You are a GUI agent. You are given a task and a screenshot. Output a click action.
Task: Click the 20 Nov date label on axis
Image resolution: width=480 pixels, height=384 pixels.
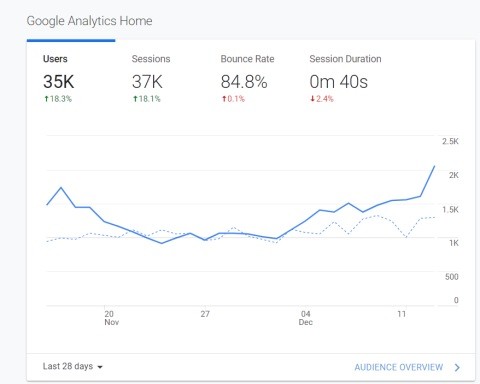[111, 318]
